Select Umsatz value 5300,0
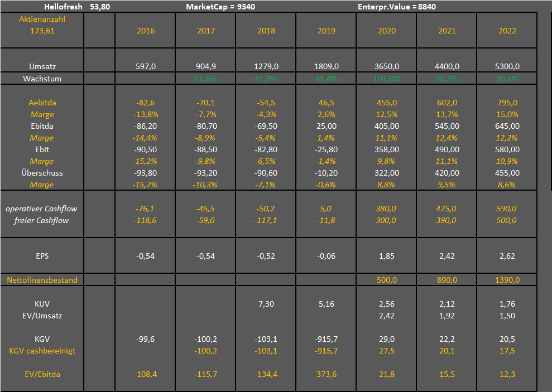The height and width of the screenshot is (392, 552). click(507, 66)
